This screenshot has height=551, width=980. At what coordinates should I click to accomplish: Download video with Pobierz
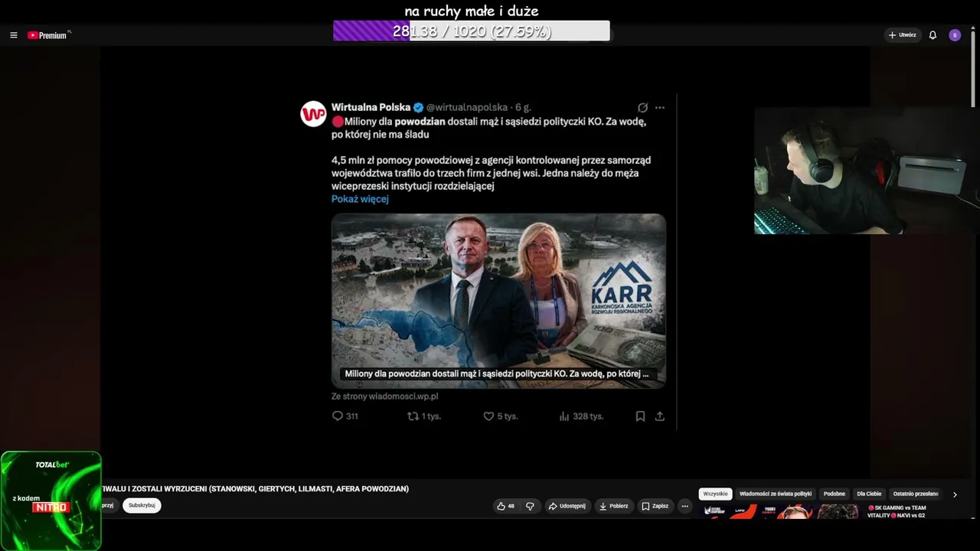(x=613, y=506)
